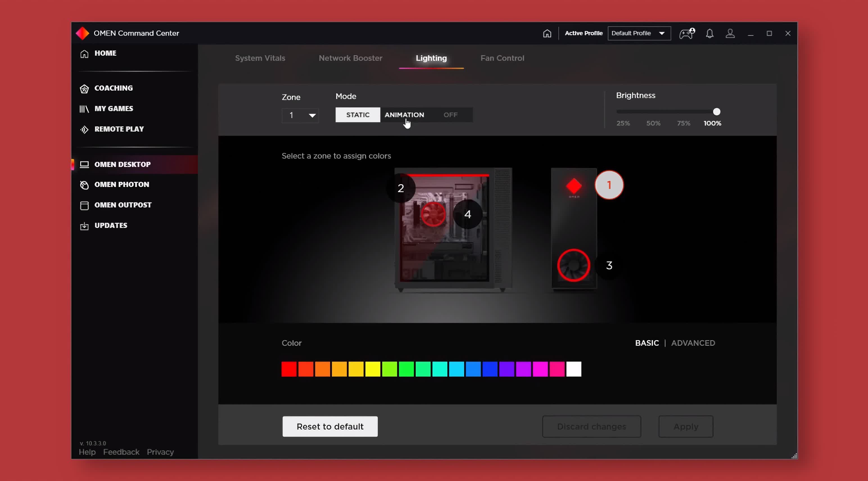Pick the white color swatch
Screen dimensions: 868x481
tap(573, 369)
